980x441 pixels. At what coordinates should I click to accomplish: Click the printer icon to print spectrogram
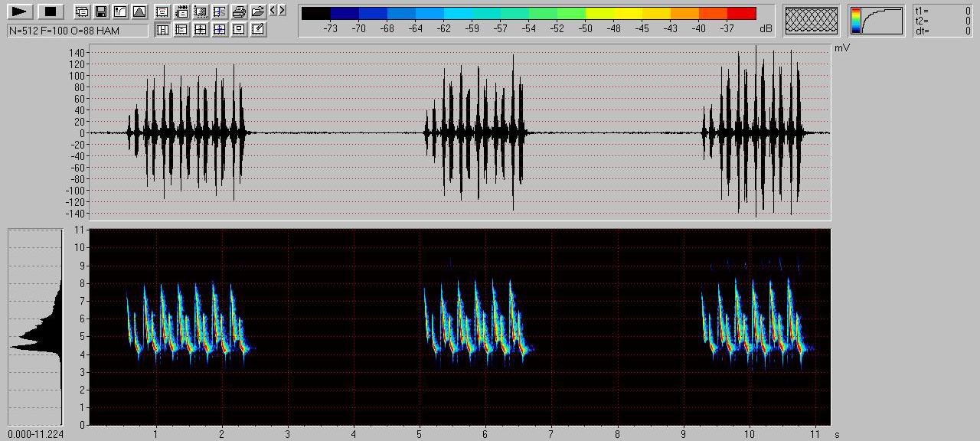tap(239, 11)
